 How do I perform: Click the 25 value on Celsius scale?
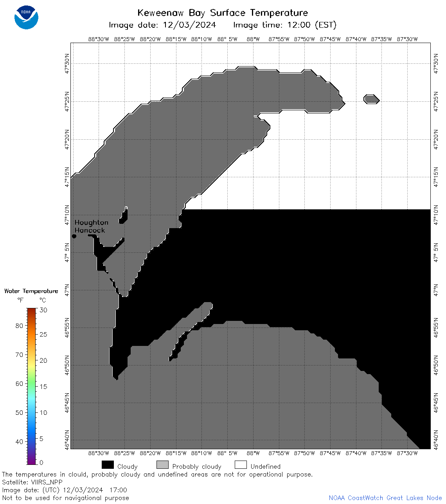(x=43, y=335)
